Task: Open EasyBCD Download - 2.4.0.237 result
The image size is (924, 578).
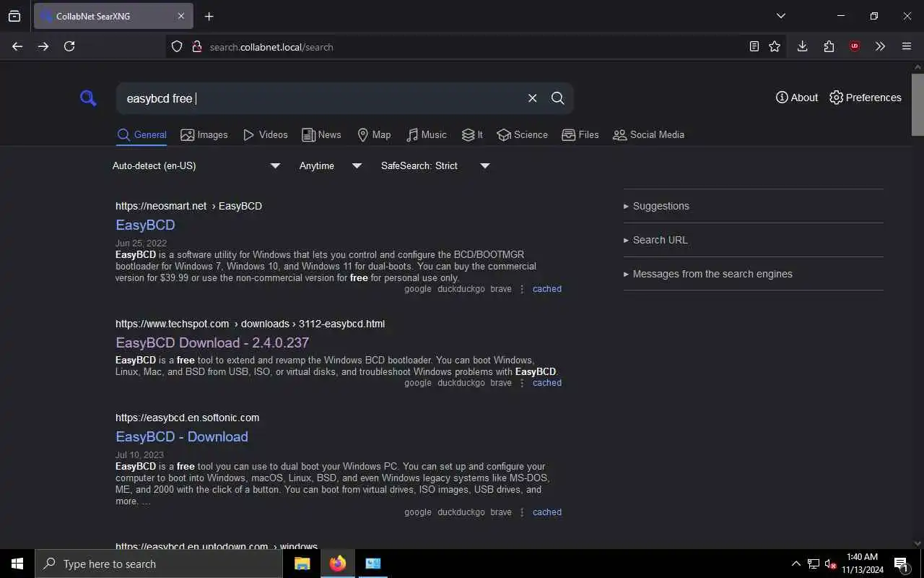Action: click(212, 342)
